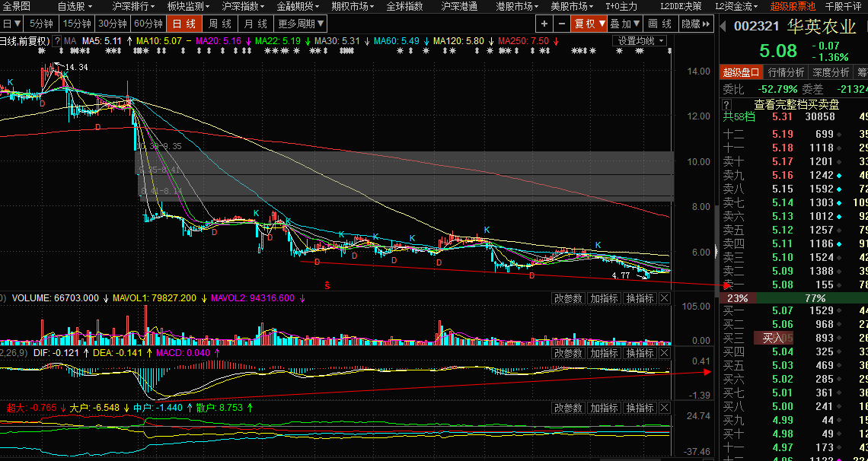
Task: Switch chart to 月线 monthly period
Action: tap(255, 24)
